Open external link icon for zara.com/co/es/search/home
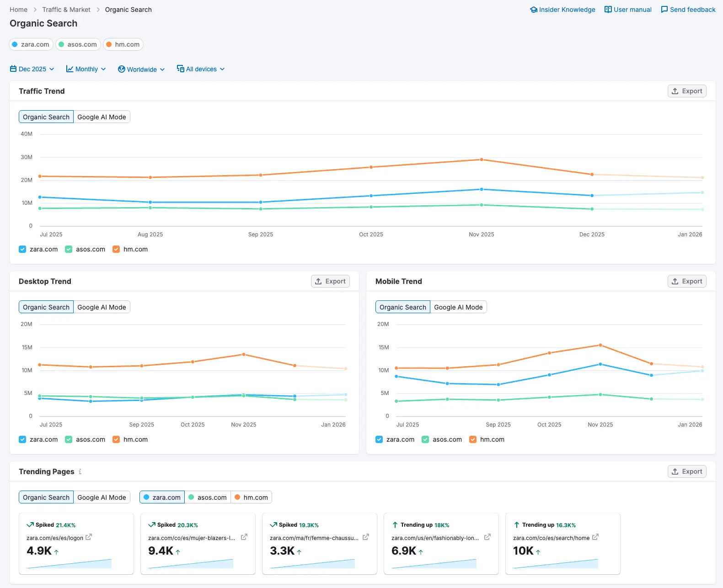The width and height of the screenshot is (723, 588). (595, 537)
